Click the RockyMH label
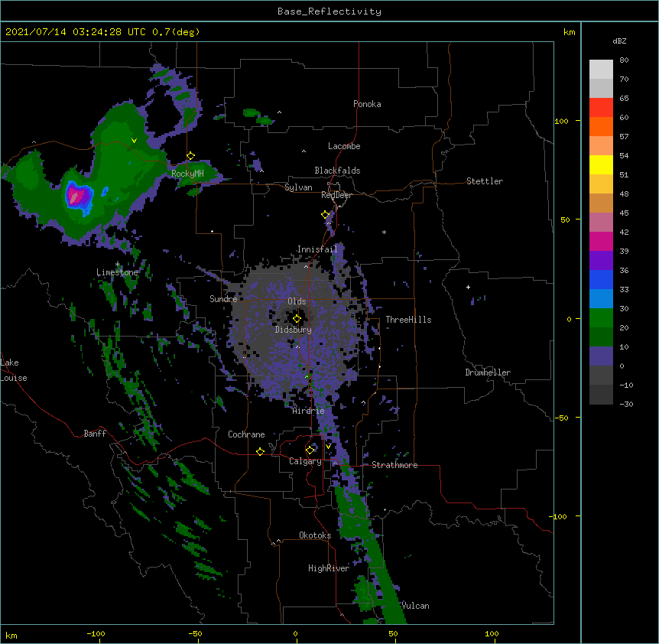This screenshot has height=644, width=659. pyautogui.click(x=187, y=173)
